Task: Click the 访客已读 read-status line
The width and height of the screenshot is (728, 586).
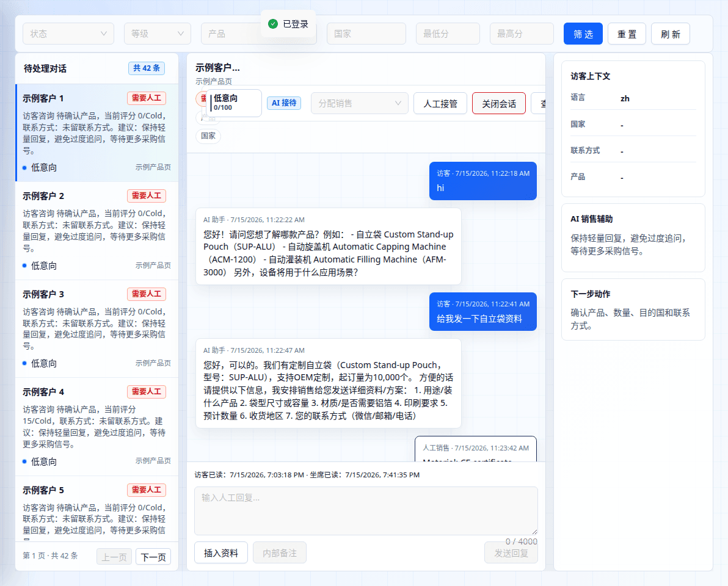Action: (x=307, y=475)
